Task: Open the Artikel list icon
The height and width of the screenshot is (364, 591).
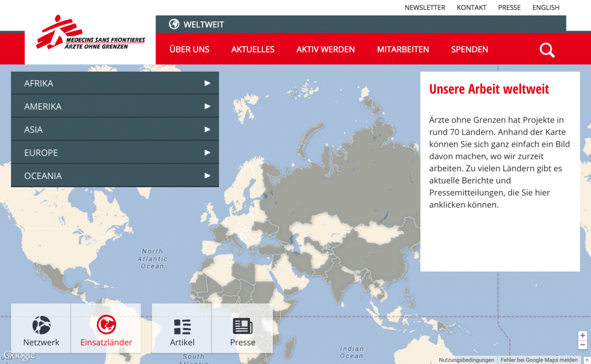Action: [x=182, y=326]
